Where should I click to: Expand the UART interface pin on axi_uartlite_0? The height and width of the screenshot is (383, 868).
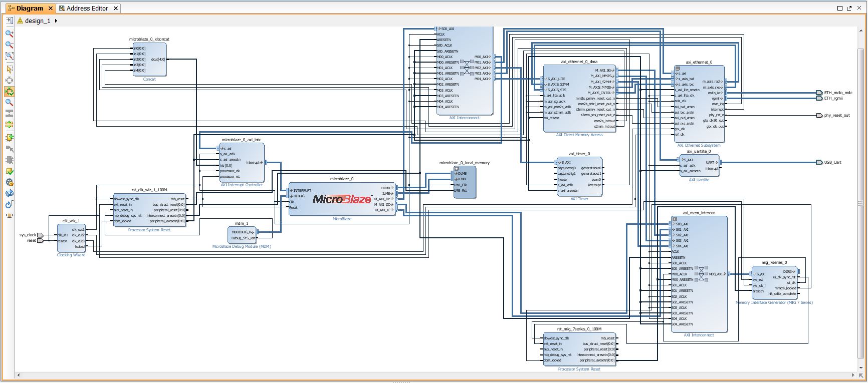tap(717, 162)
